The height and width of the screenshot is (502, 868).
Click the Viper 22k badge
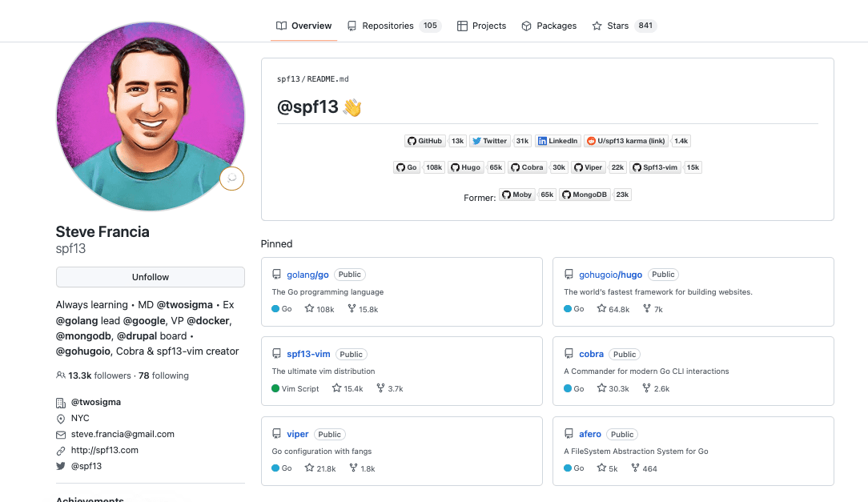599,167
